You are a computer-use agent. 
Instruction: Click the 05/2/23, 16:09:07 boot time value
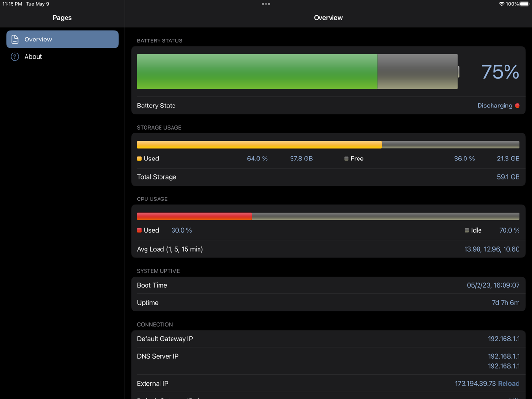(493, 285)
